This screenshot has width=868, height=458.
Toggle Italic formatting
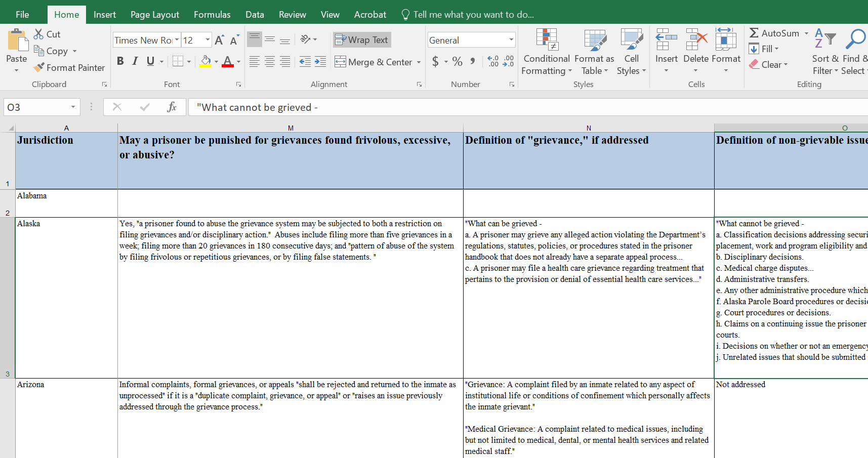coord(135,61)
